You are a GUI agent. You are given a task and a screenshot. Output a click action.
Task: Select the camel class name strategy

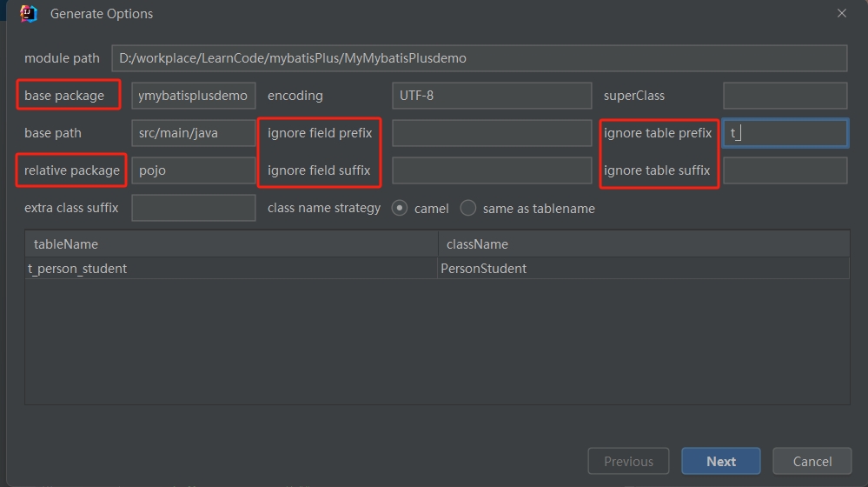coord(399,209)
